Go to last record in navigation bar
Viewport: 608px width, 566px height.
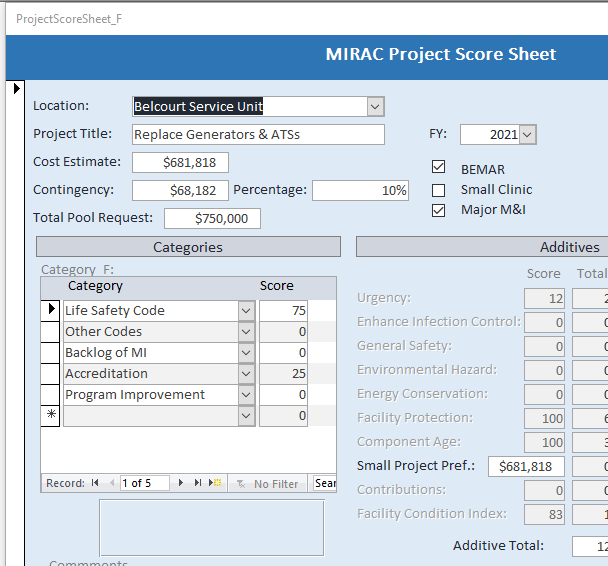(x=198, y=483)
